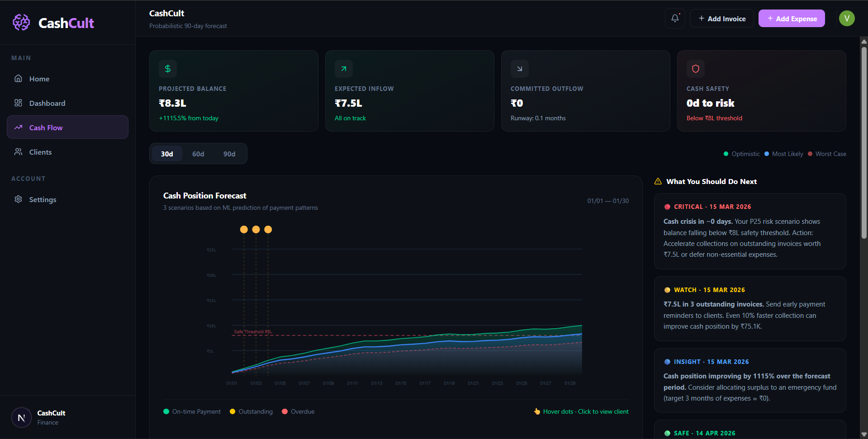Click the scrollbar up arrow
The height and width of the screenshot is (439, 868).
click(x=864, y=41)
